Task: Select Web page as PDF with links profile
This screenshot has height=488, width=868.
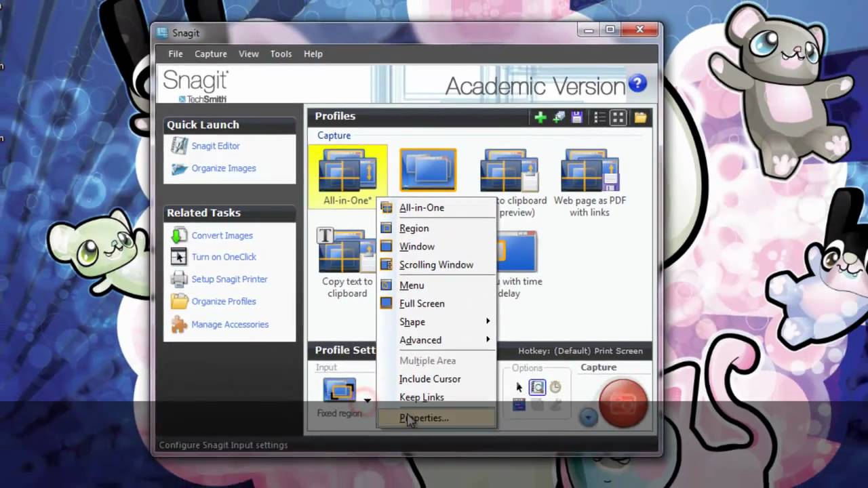Action: 590,183
